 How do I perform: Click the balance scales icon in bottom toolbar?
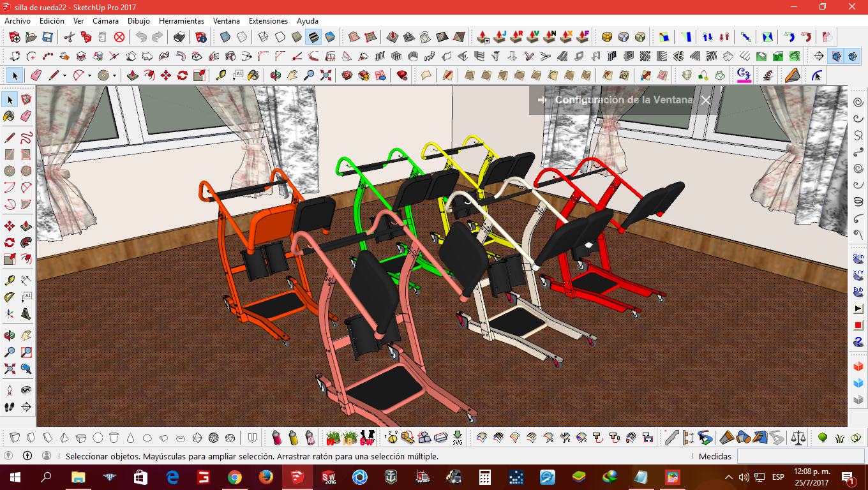[x=798, y=438]
